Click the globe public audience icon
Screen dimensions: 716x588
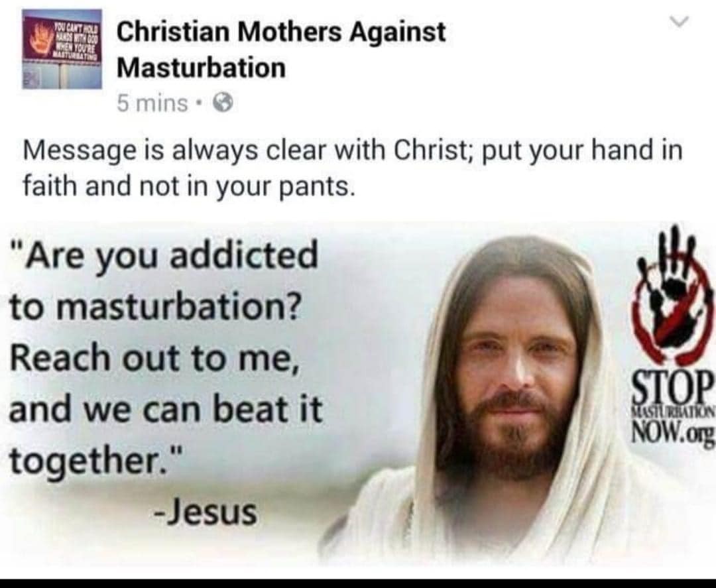[223, 103]
